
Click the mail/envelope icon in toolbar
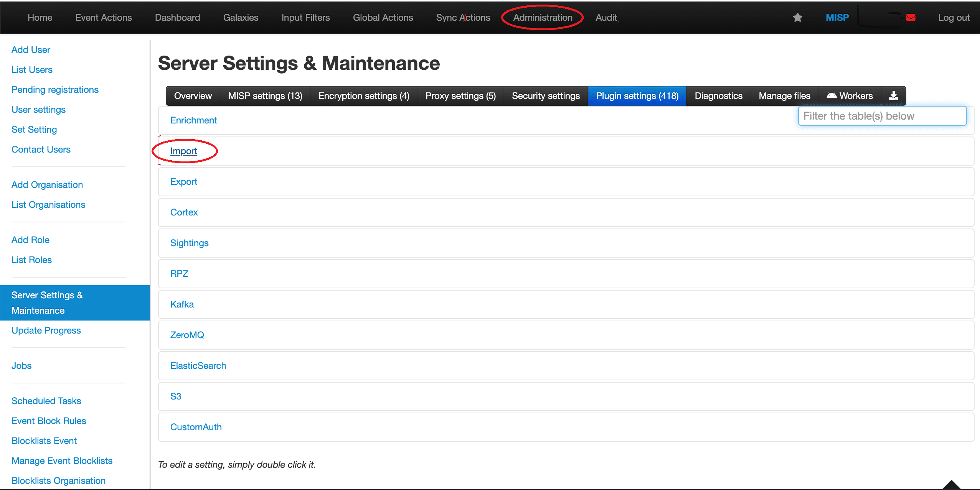tap(911, 17)
